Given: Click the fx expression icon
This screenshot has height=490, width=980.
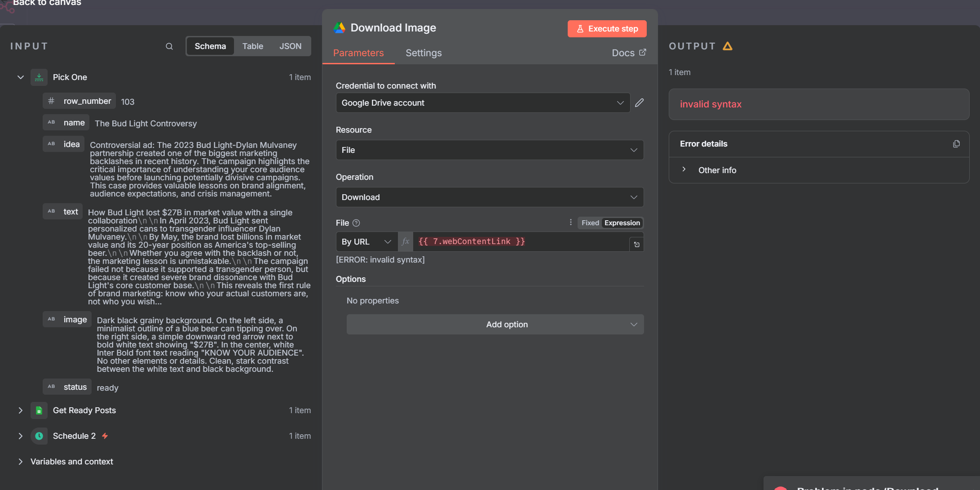Looking at the screenshot, I should click(x=406, y=241).
